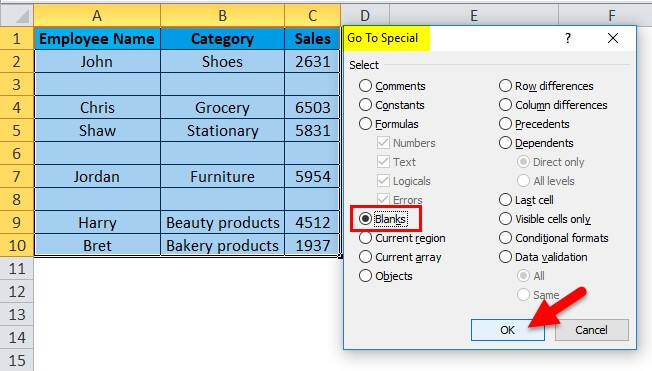Close the Go To Special dialog
The height and width of the screenshot is (371, 652).
pos(612,38)
